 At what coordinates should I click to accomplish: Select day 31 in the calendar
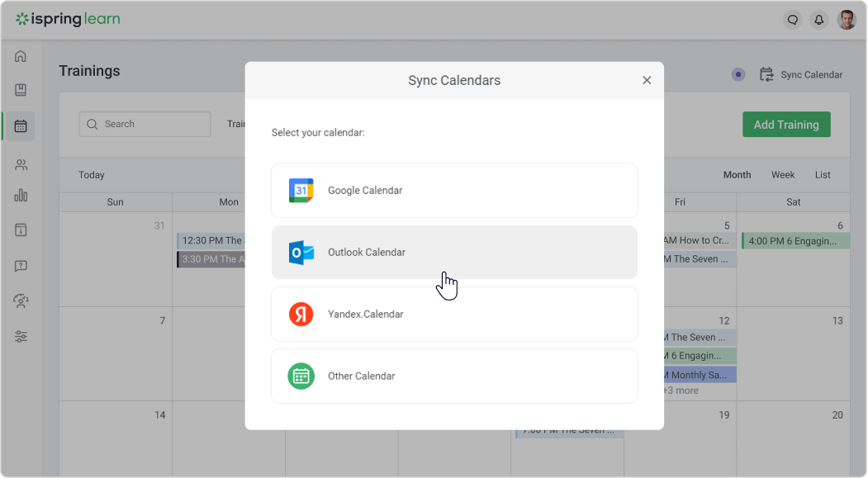159,225
